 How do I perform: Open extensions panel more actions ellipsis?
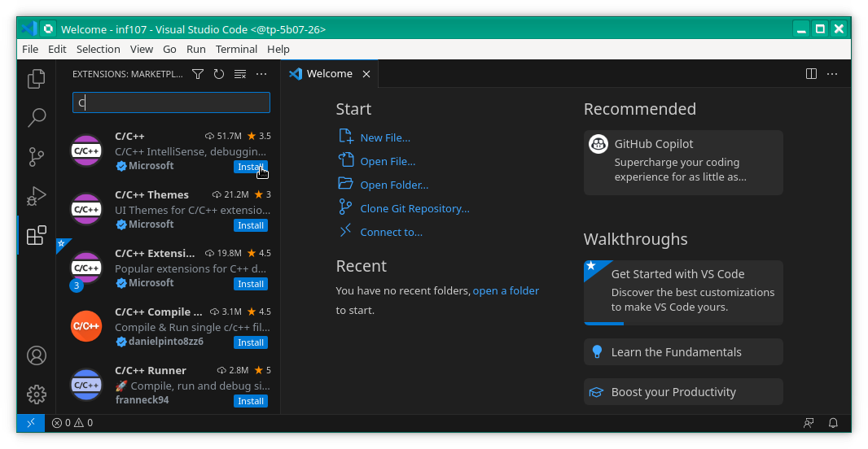261,74
